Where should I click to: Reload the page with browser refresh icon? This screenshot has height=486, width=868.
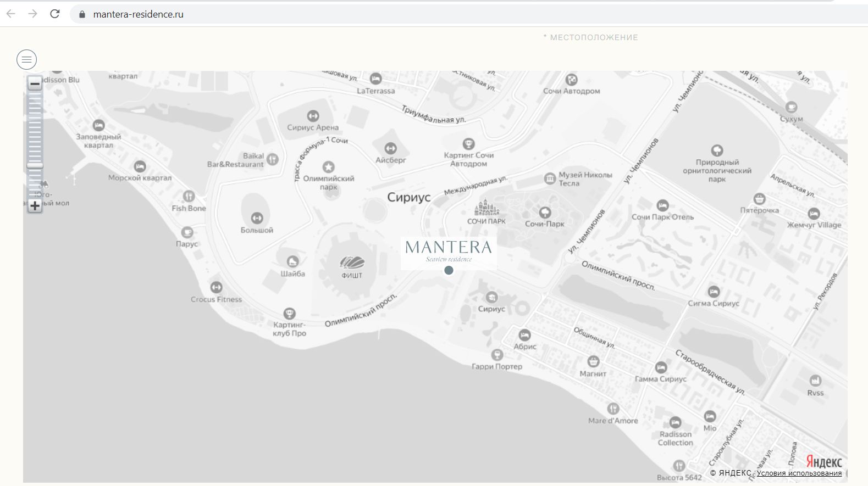54,14
